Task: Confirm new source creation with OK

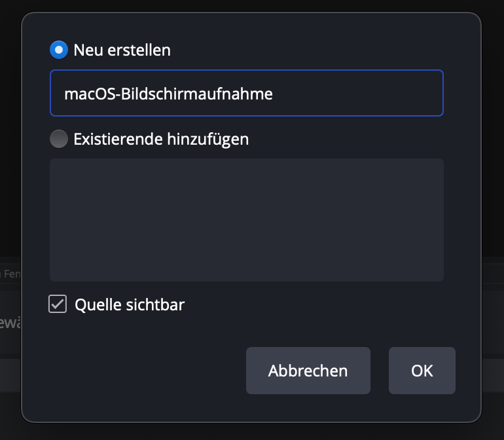Action: 422,371
